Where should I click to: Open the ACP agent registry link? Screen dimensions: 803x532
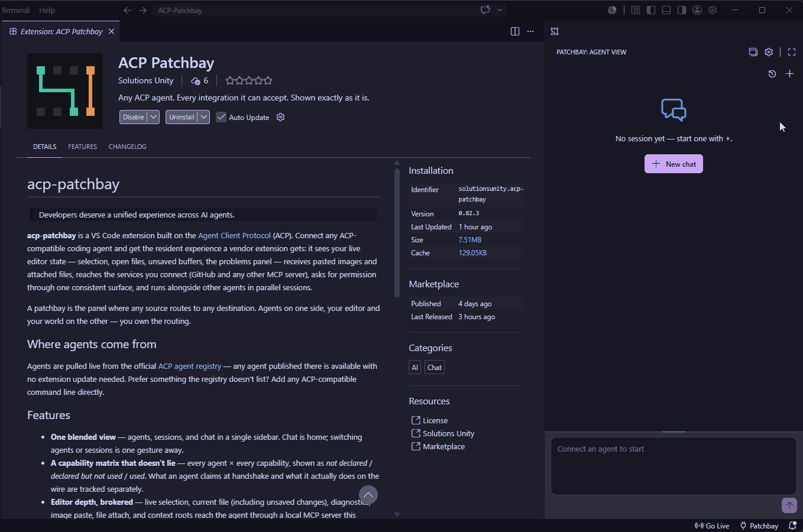tap(189, 366)
